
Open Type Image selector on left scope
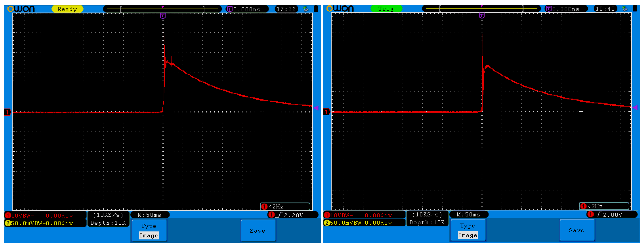tap(149, 231)
